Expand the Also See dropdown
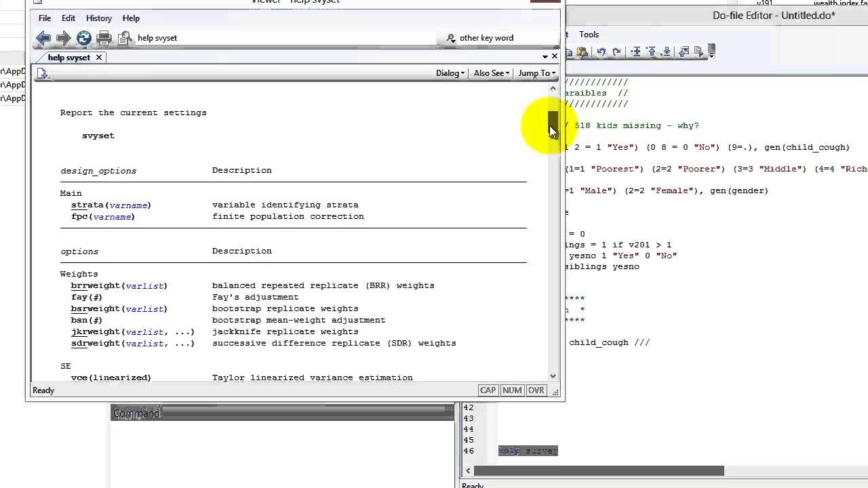The image size is (868, 488). coord(491,73)
